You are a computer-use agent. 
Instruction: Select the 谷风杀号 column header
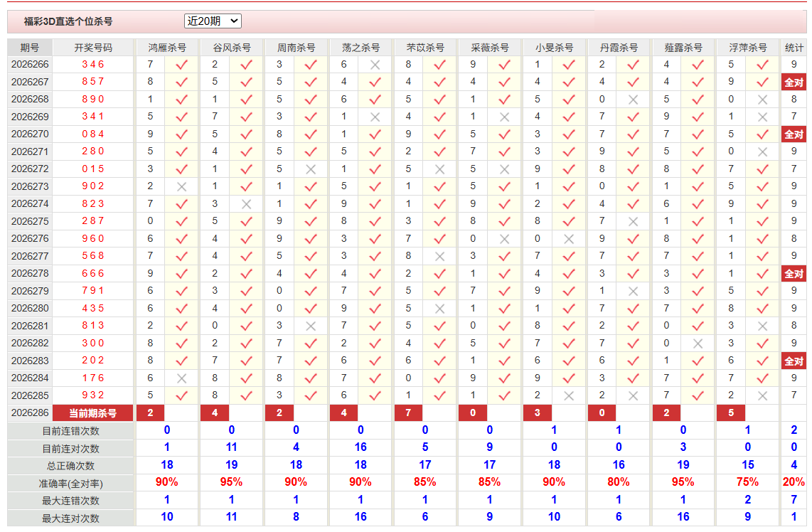click(232, 48)
